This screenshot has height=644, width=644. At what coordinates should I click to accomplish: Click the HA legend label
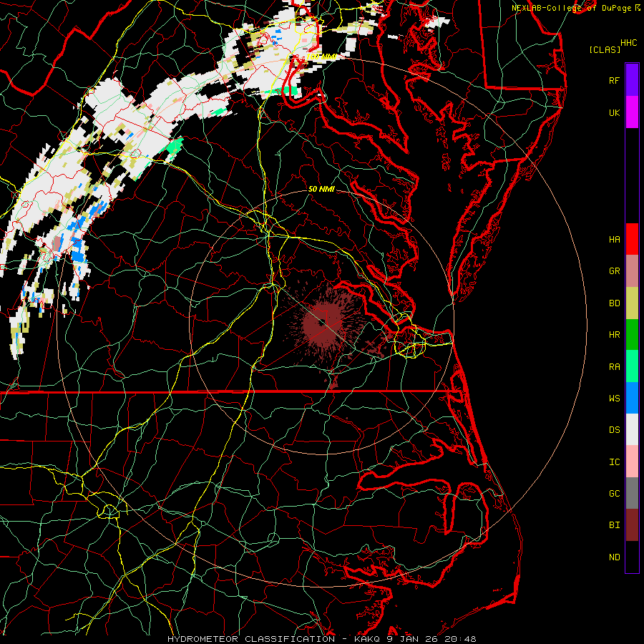tap(615, 239)
